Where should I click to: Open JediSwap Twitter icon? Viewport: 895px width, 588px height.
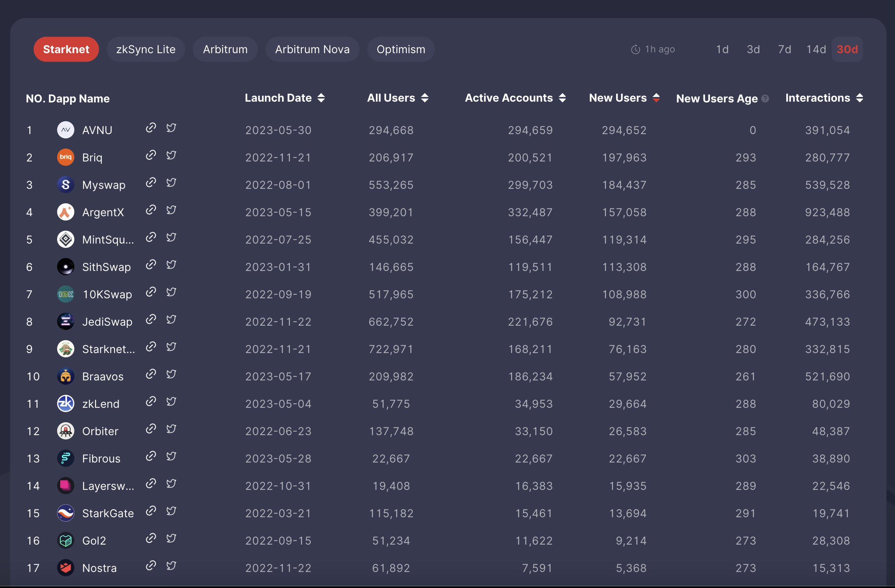pos(171,319)
